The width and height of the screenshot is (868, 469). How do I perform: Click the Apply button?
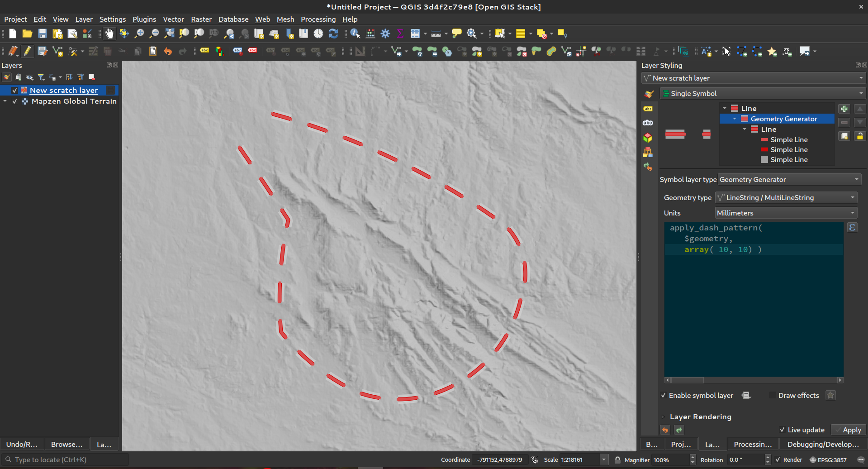point(848,430)
